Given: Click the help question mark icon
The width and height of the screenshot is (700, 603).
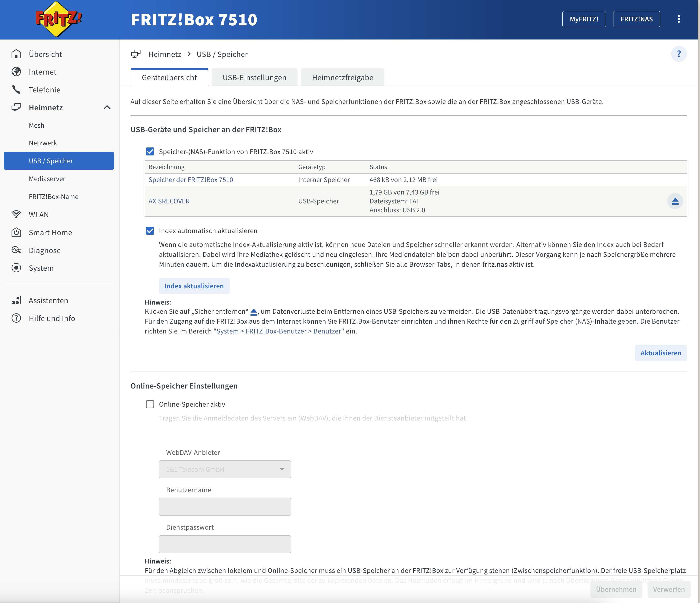Looking at the screenshot, I should [x=679, y=54].
